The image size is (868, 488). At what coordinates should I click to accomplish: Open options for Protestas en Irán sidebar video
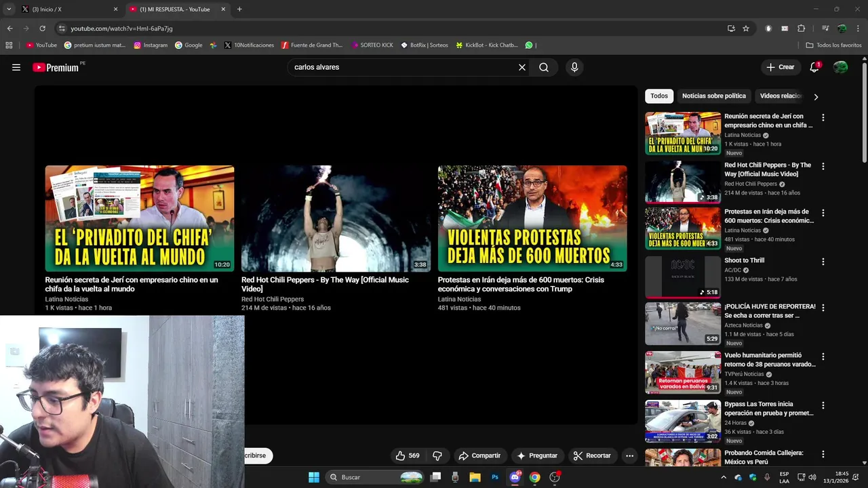click(823, 213)
